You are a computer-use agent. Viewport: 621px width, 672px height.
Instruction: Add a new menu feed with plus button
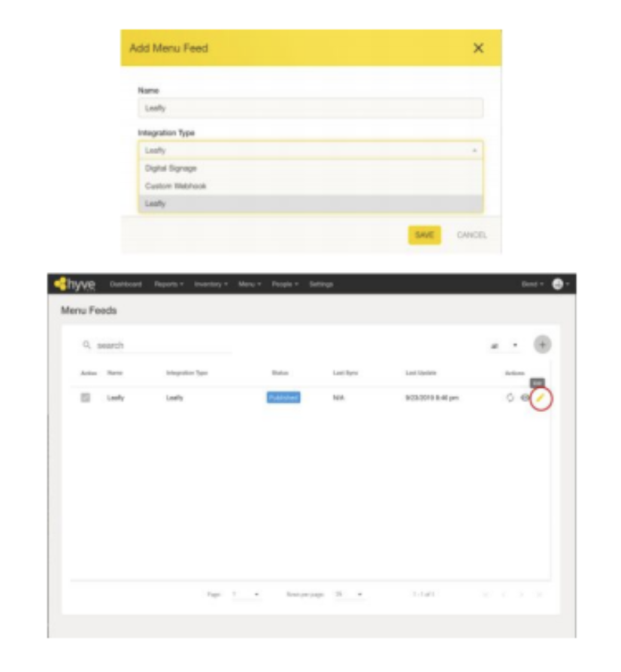(542, 344)
